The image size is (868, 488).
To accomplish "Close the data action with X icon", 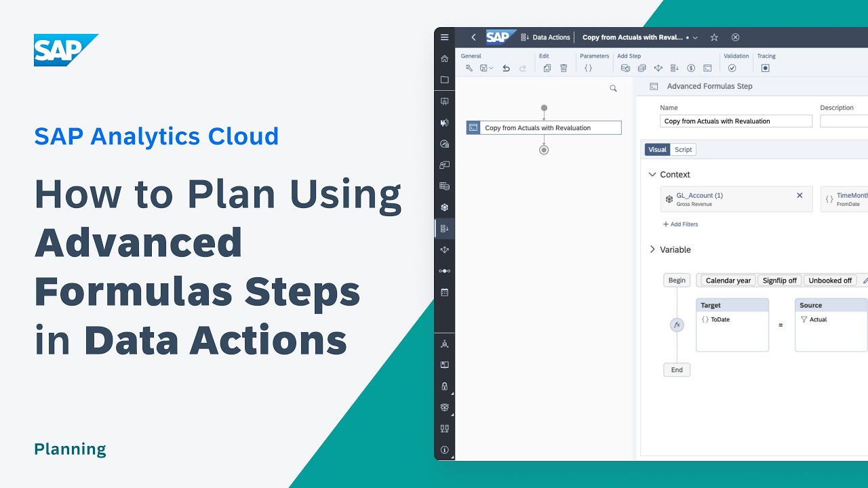I will 735,37.
